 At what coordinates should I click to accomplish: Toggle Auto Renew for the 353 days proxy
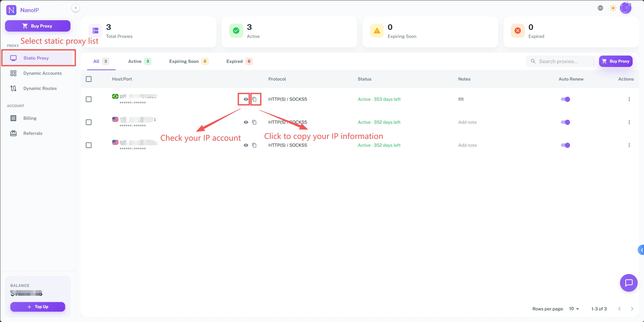[x=565, y=99]
